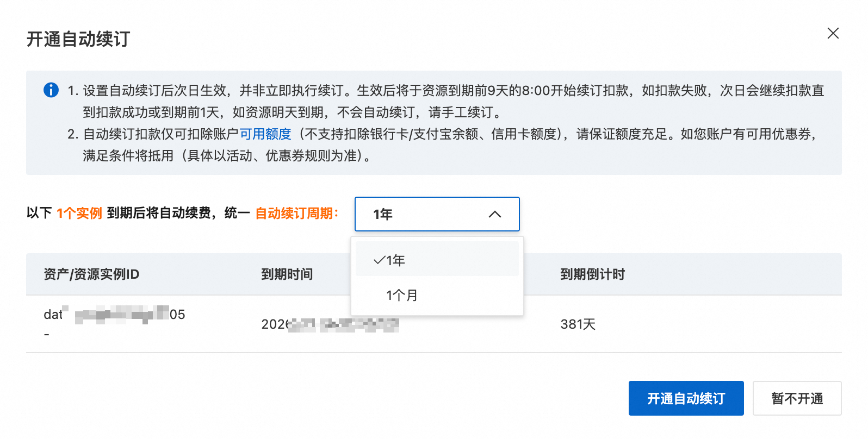
Task: Click the 381天 countdown cell
Action: [x=578, y=324]
